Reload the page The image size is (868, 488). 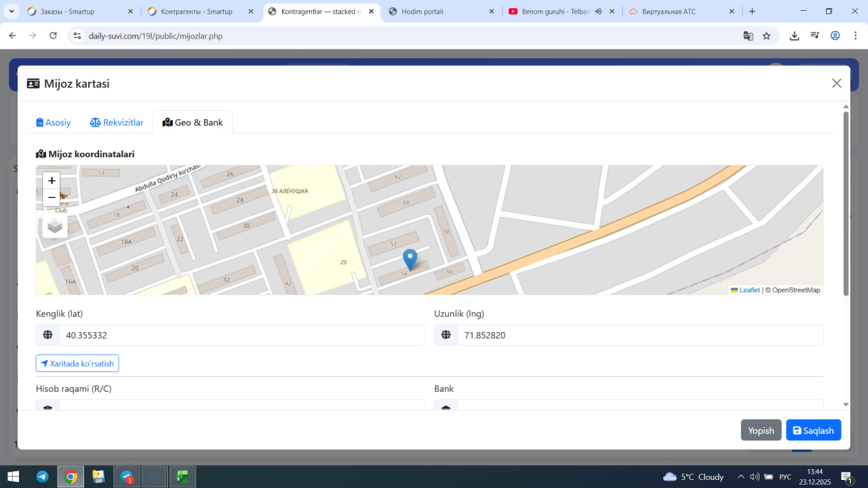[53, 36]
